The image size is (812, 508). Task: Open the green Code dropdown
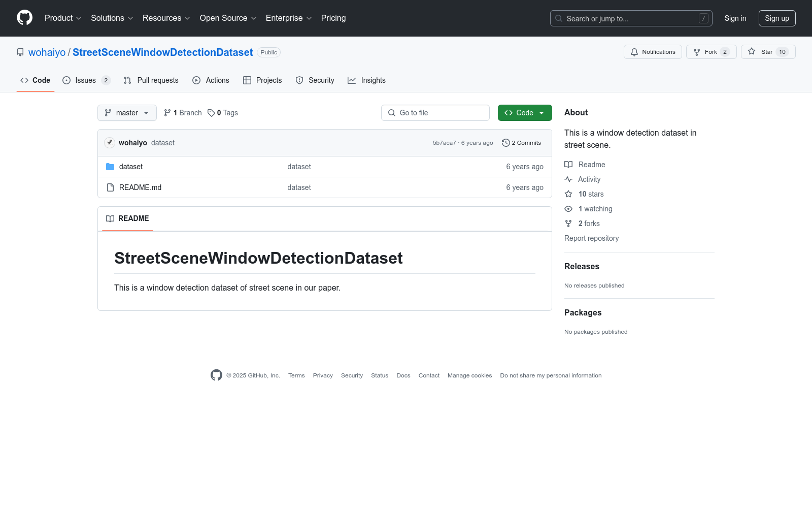point(525,113)
